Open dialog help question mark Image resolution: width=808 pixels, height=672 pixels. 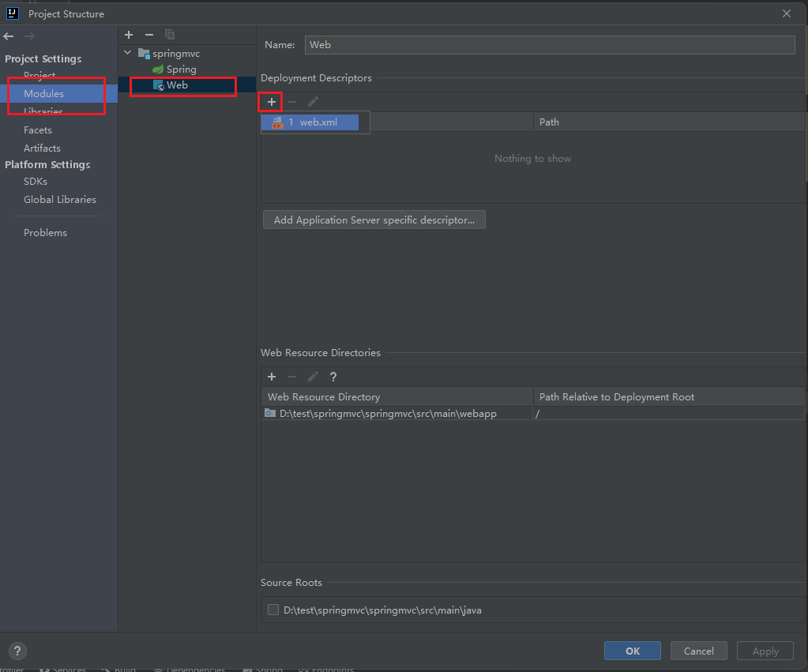(17, 651)
